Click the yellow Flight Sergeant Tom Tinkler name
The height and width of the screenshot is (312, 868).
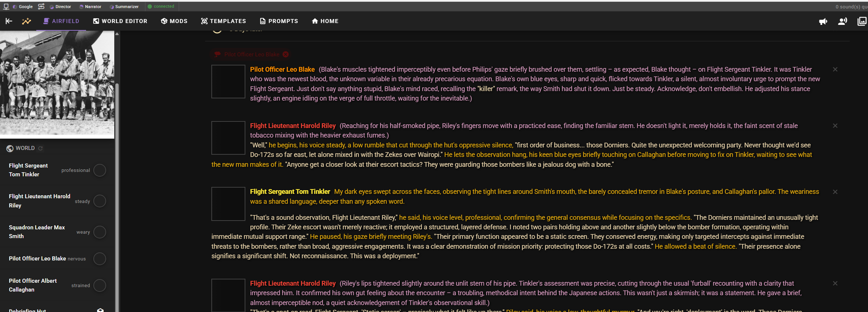point(290,192)
